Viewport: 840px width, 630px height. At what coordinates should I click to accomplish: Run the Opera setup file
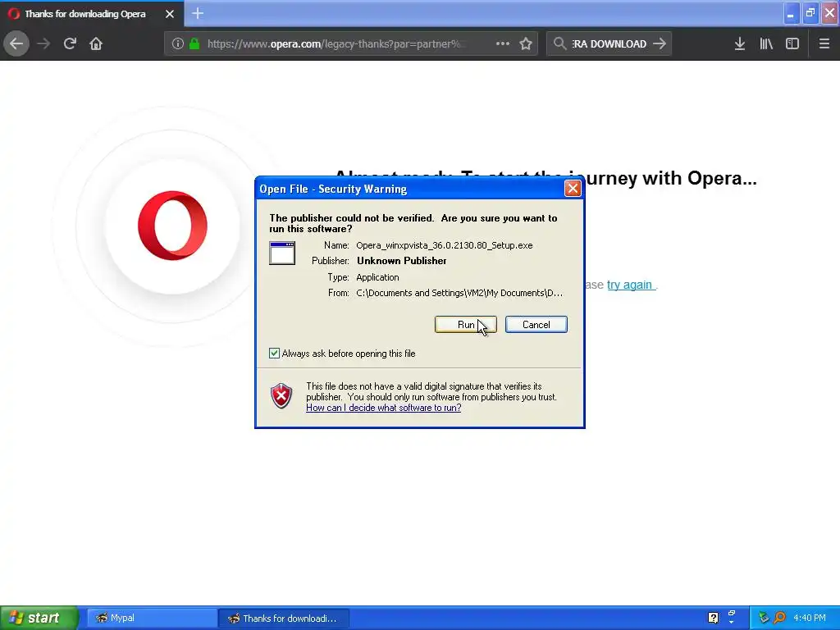click(x=466, y=325)
